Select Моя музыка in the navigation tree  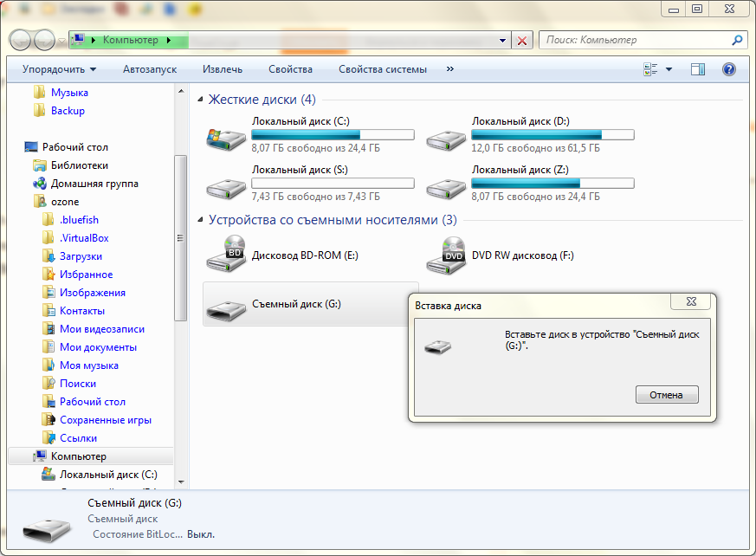(88, 365)
